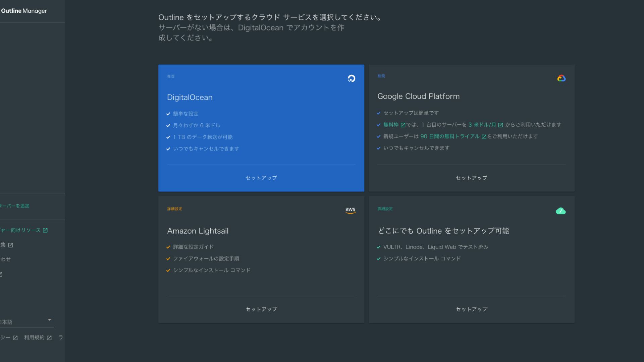
Task: Select the DigitalOcean card title
Action: coord(190,98)
